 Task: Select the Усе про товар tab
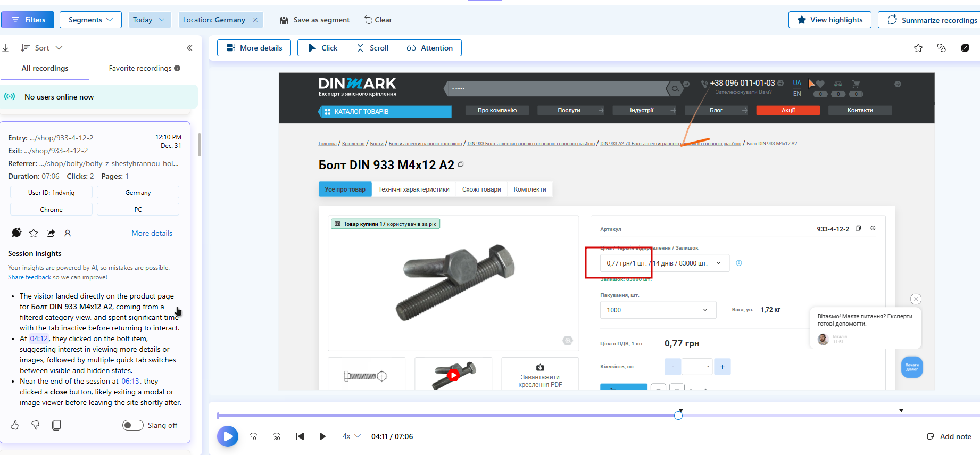345,189
